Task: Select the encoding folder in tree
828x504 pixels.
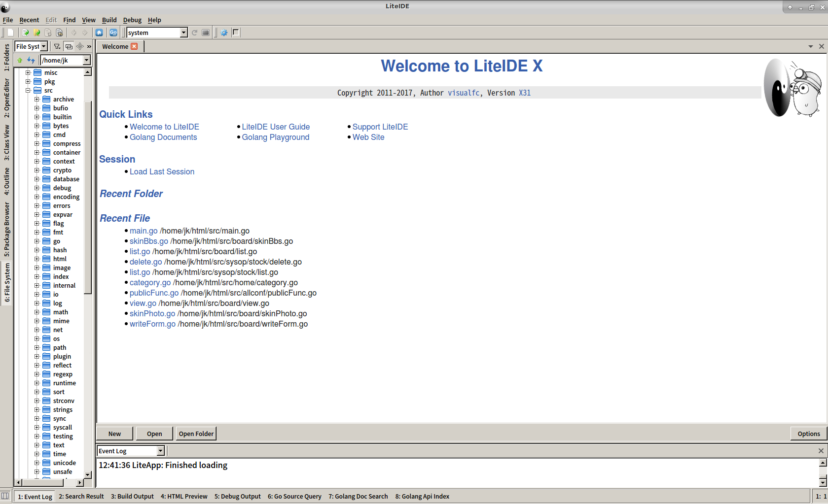Action: (x=66, y=197)
